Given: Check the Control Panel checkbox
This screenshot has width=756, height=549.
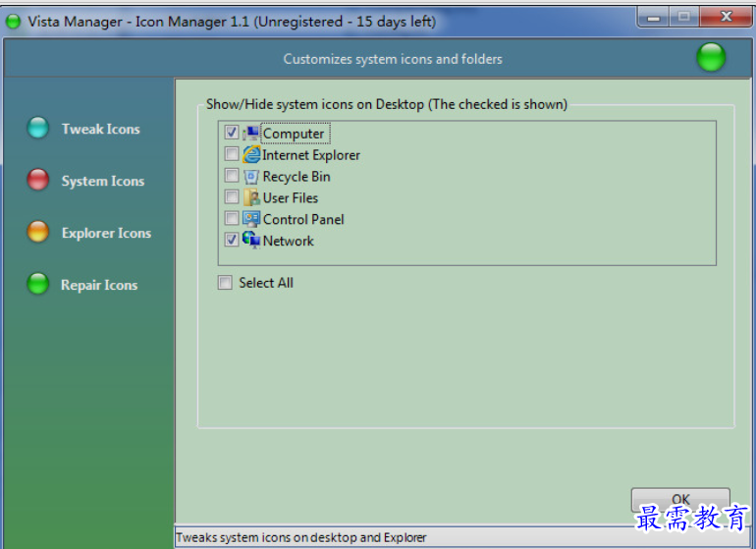Looking at the screenshot, I should pos(232,218).
